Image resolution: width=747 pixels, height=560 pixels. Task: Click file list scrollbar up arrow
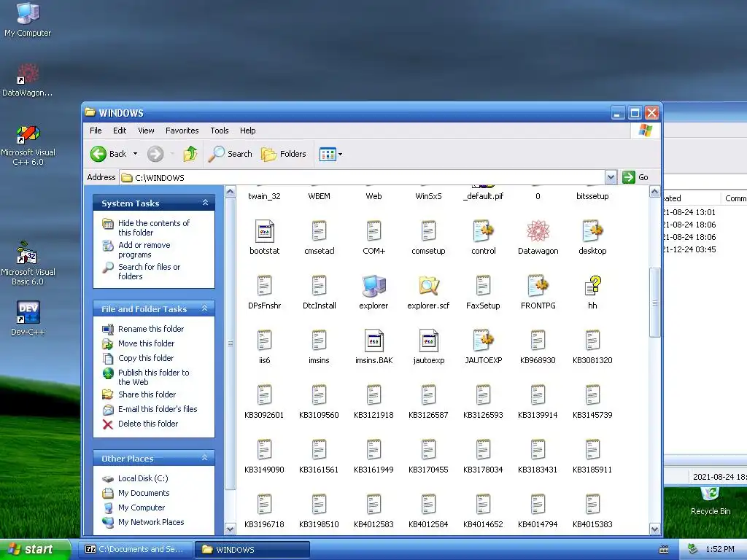click(654, 192)
